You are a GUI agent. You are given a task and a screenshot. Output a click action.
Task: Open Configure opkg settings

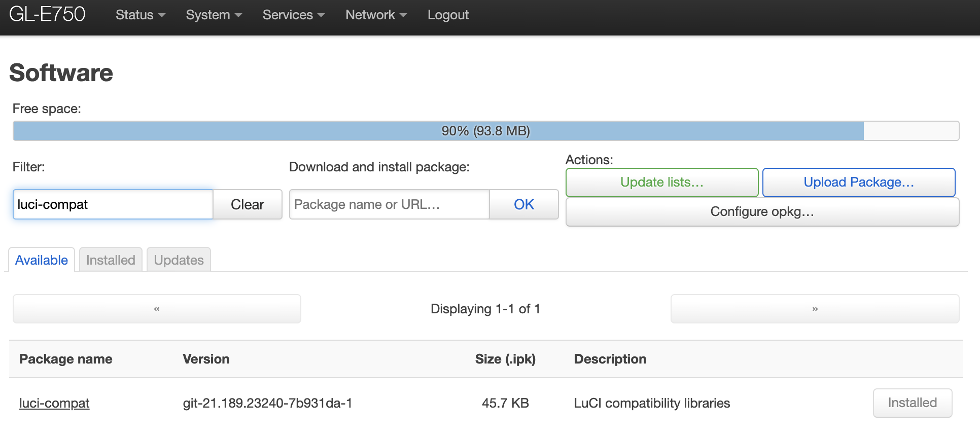click(762, 212)
